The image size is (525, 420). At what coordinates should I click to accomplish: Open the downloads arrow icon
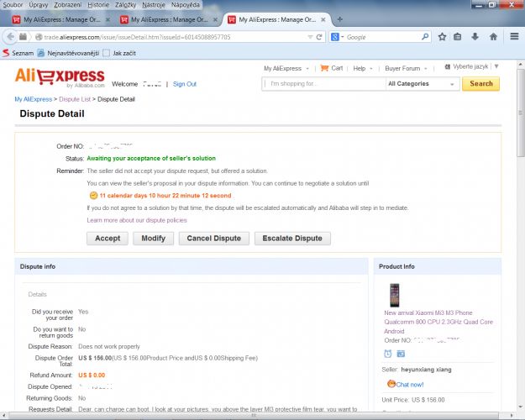(x=475, y=37)
